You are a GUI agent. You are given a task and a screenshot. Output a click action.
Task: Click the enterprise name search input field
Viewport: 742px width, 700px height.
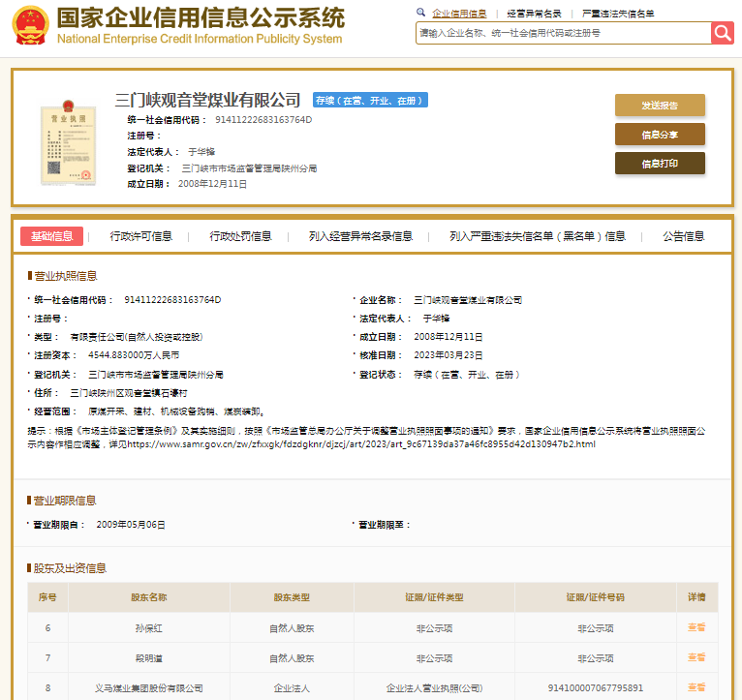562,33
